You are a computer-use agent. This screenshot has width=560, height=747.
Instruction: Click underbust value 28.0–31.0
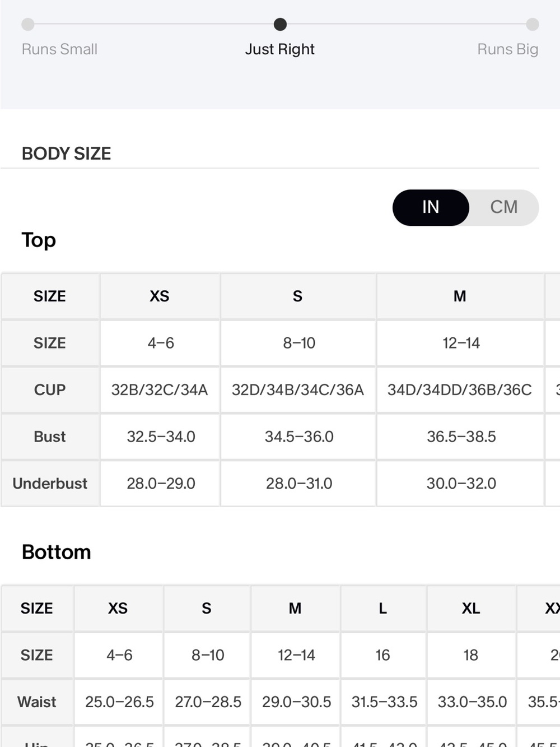[x=299, y=483]
